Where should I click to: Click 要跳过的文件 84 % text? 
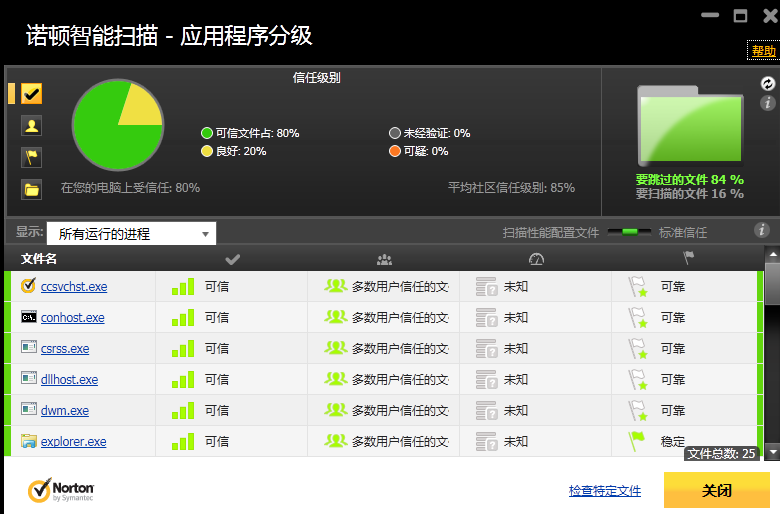click(x=689, y=179)
